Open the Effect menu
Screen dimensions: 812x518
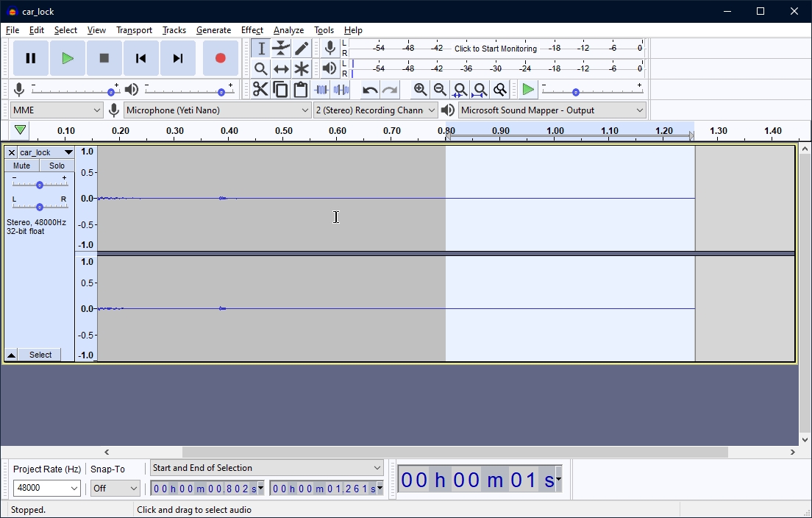252,30
